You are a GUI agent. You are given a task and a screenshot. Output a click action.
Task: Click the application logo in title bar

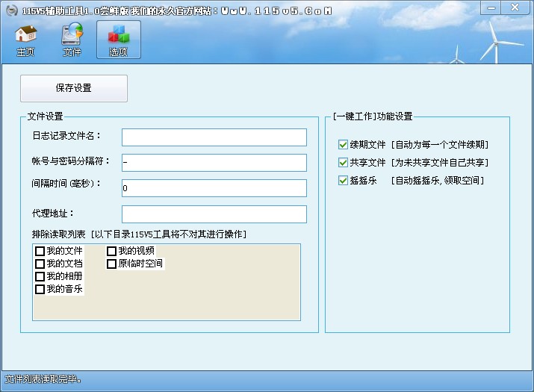tap(12, 10)
